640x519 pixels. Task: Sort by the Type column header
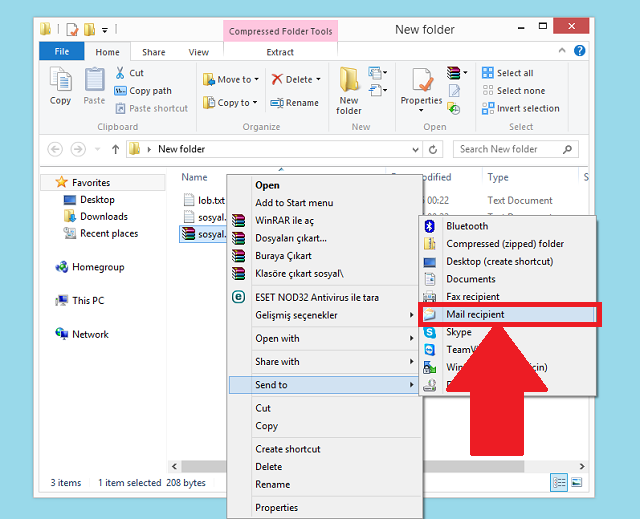click(498, 177)
